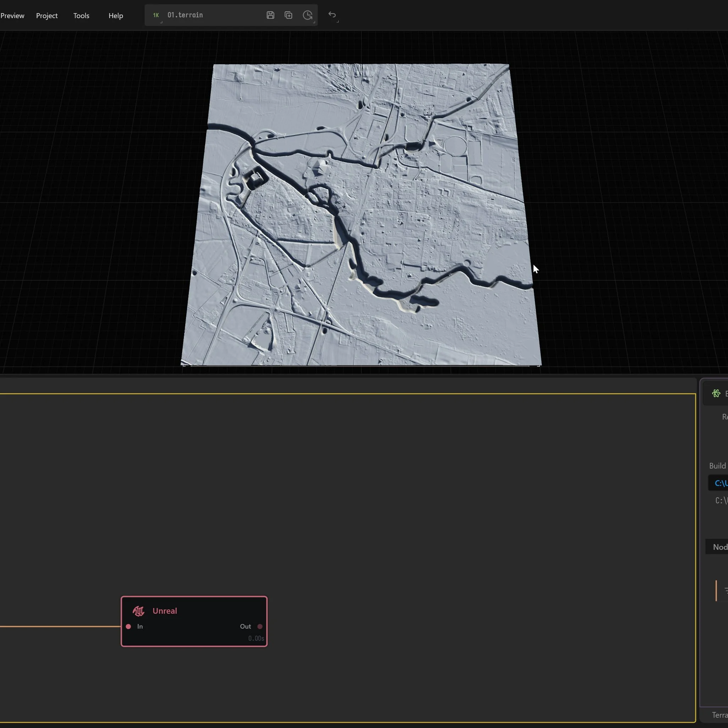This screenshot has width=728, height=728.
Task: Click the 3D terrain preview
Action: point(361,215)
